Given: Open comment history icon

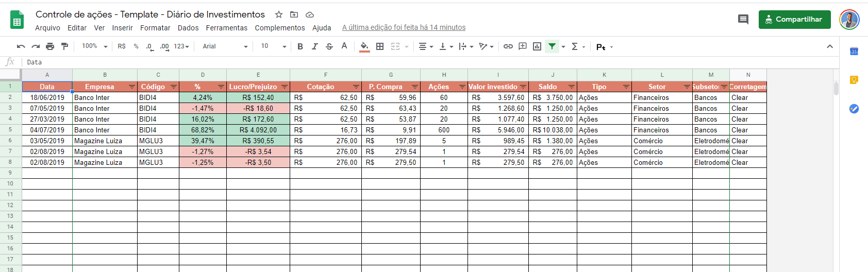Looking at the screenshot, I should coord(743,20).
